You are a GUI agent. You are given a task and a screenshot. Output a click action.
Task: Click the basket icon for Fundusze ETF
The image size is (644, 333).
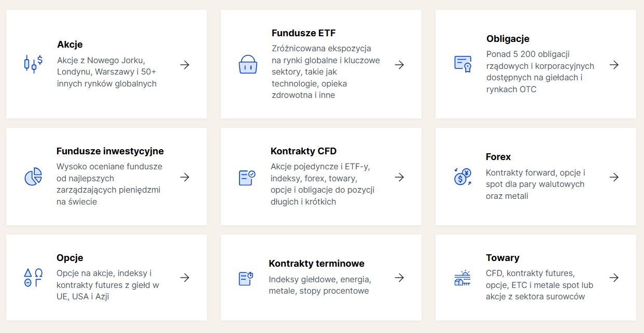[x=248, y=65]
